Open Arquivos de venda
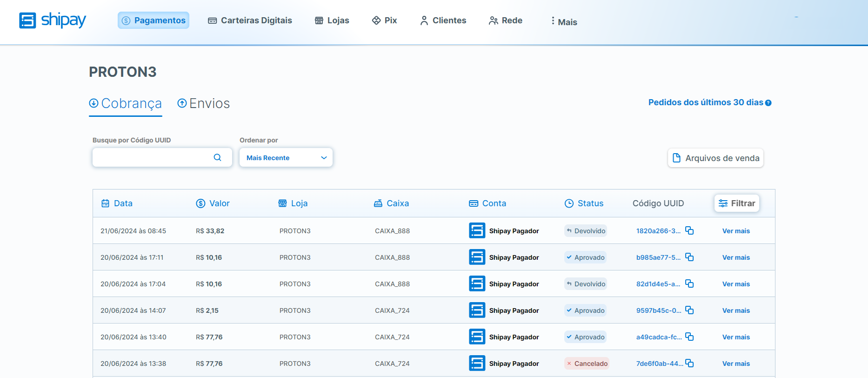868x378 pixels. point(716,158)
